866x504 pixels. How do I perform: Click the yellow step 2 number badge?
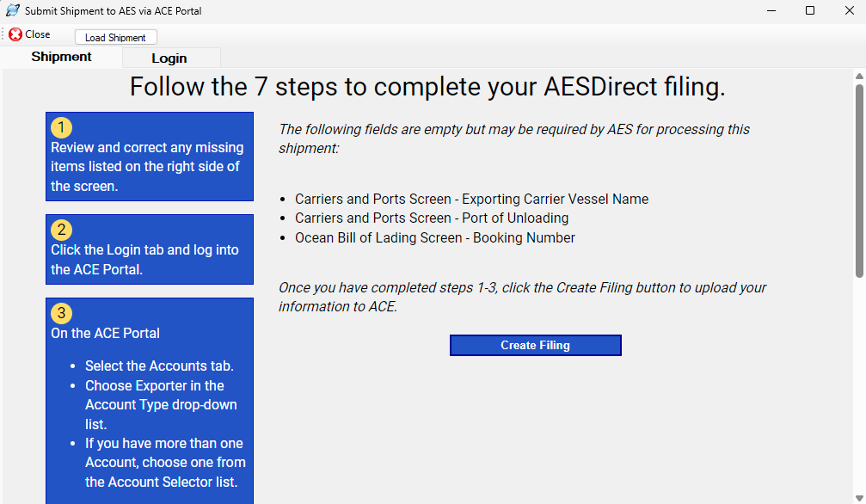61,230
